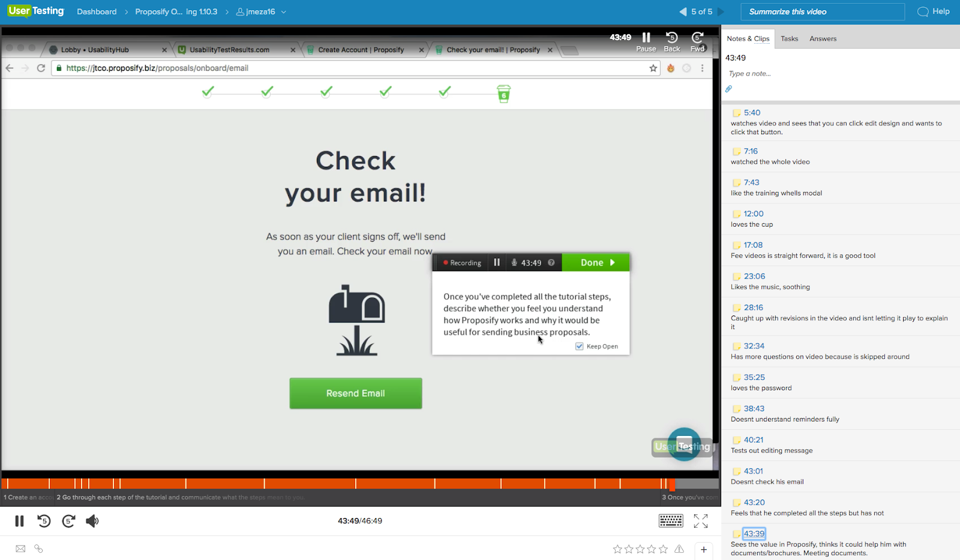Screen dimensions: 960x560
Task: Skip forward 5 seconds in the bottom bar
Action: click(x=68, y=521)
